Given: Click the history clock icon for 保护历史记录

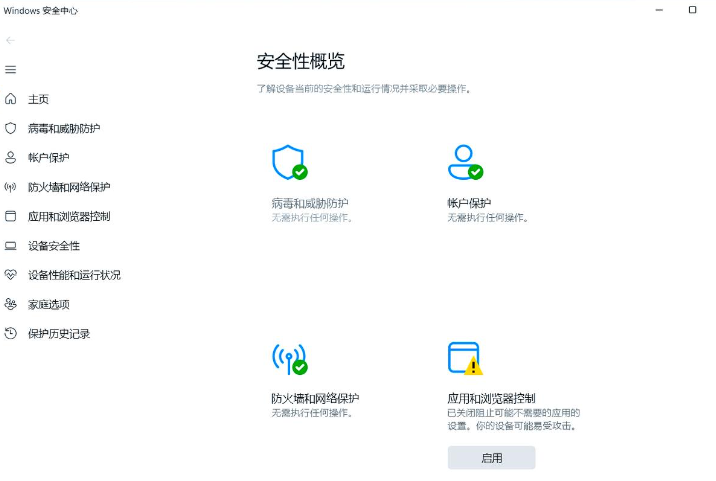Looking at the screenshot, I should (11, 333).
